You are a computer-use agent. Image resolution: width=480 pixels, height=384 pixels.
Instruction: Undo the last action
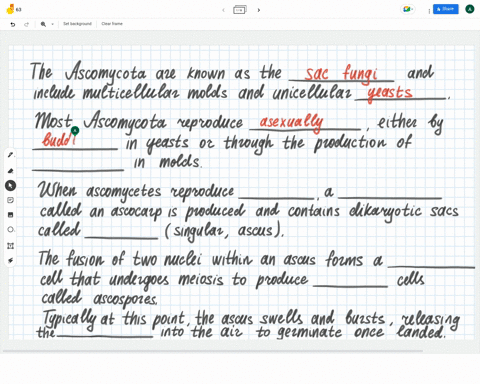[13, 24]
